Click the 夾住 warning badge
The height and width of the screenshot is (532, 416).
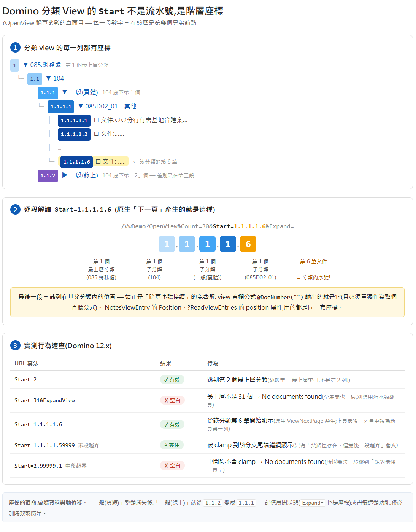coord(172,445)
